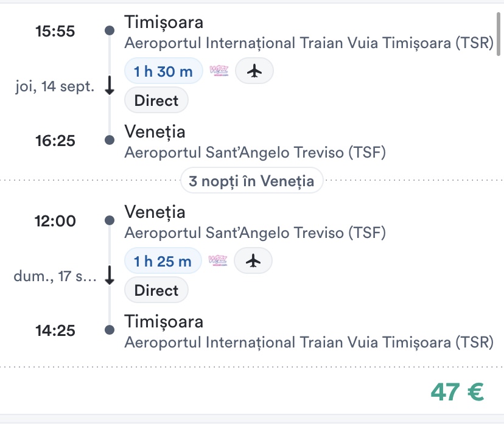Click the 16:25 arrival time
This screenshot has height=426, width=504.
point(55,141)
